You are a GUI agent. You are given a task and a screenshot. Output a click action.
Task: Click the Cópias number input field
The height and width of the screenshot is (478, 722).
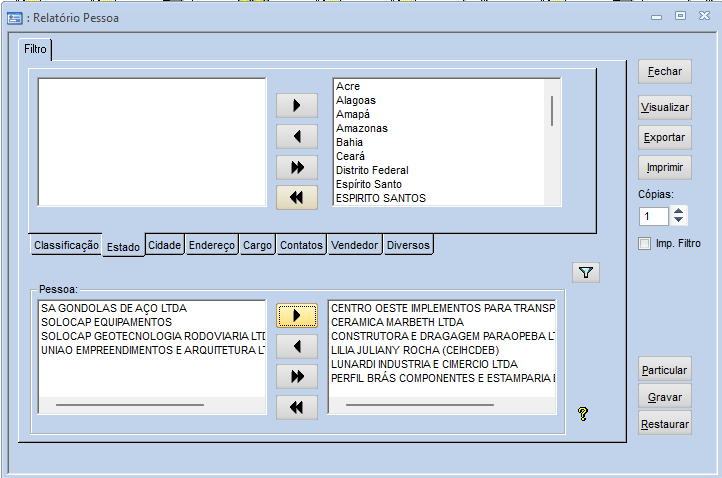(654, 216)
